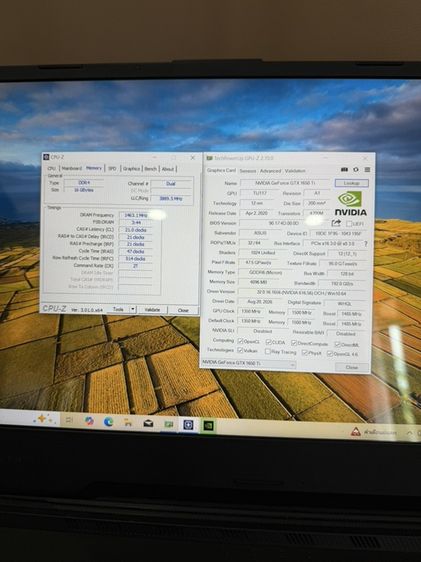Expand the system tray hidden icons chevron
Image resolution: width=421 pixels, height=562 pixels.
point(410,433)
